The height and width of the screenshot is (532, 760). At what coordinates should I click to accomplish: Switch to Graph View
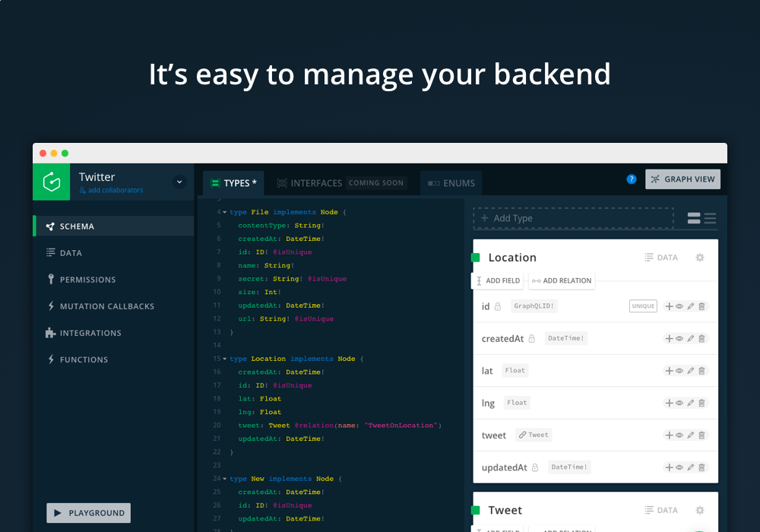coord(682,179)
